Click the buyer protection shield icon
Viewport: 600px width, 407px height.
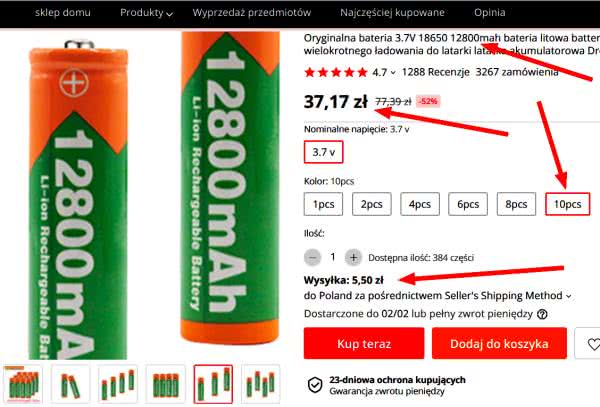(x=315, y=385)
